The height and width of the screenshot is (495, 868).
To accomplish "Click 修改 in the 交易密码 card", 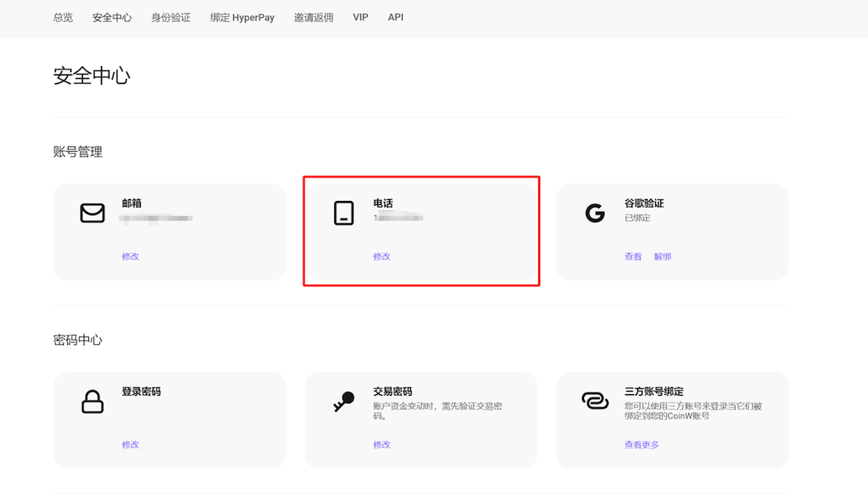I will tap(381, 444).
